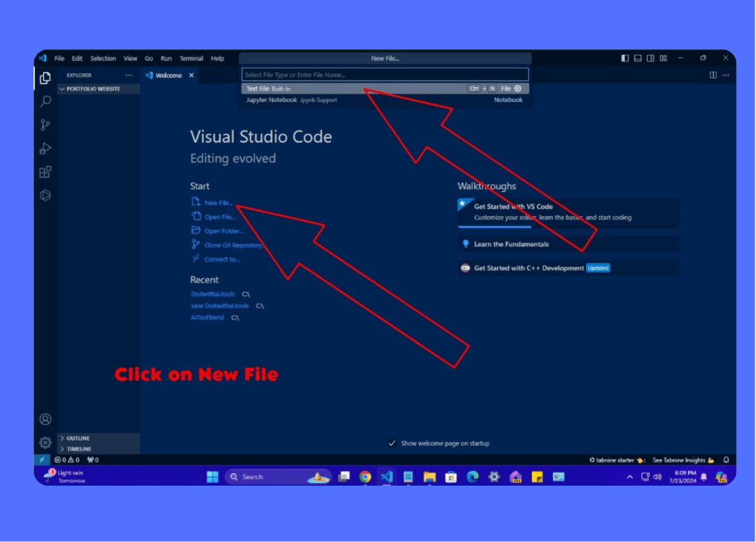Open recent folder save Doitwithai.tools

(x=220, y=306)
